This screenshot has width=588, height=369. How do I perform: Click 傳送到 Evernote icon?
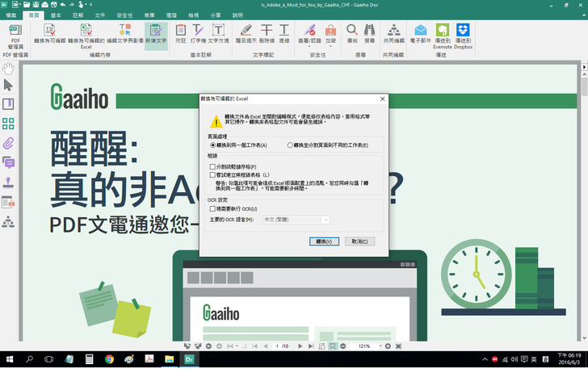coord(442,35)
